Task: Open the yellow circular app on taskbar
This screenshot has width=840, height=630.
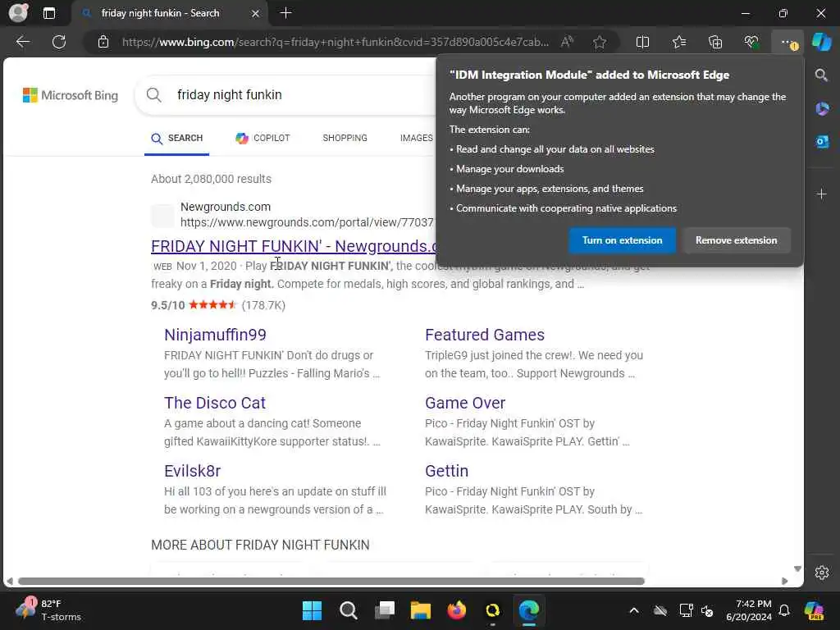Action: (x=492, y=610)
